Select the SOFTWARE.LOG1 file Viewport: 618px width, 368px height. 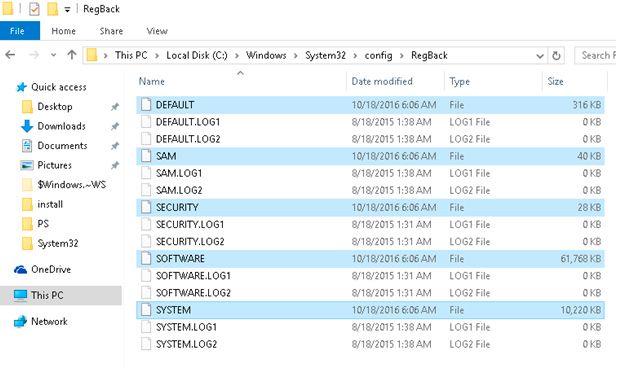[370, 276]
